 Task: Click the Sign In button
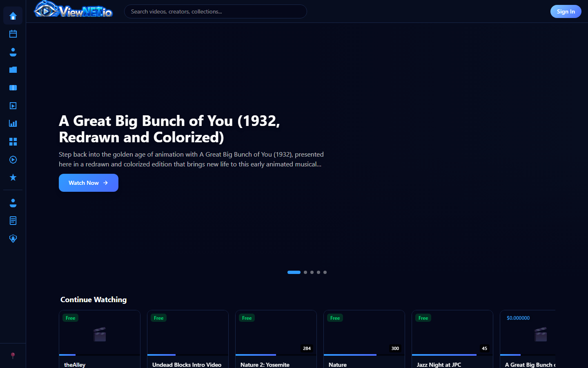566,11
